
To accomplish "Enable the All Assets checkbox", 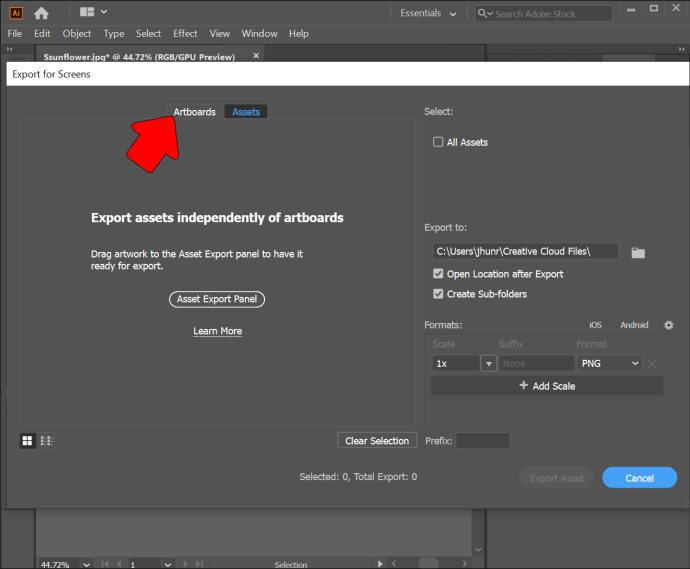I will [x=438, y=142].
